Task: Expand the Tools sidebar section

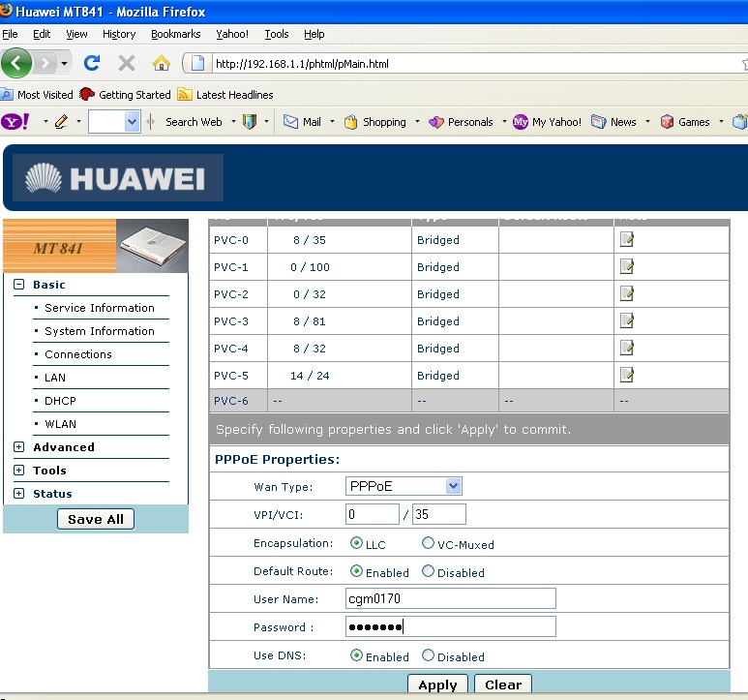Action: tap(18, 470)
